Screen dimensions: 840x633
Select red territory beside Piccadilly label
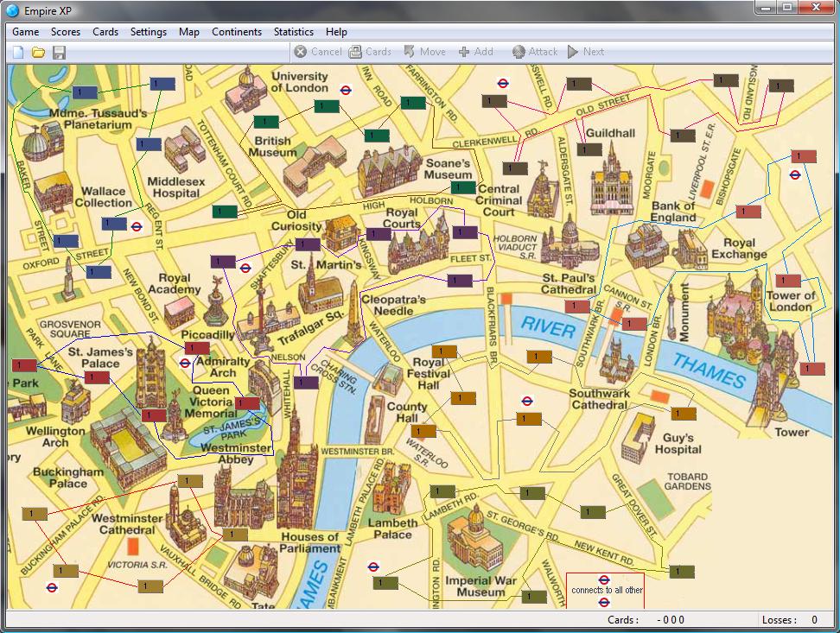coord(197,348)
